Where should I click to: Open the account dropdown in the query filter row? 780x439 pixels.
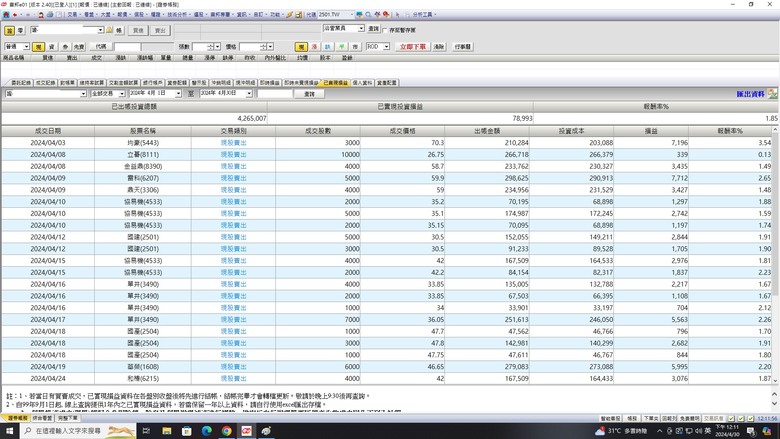pos(83,93)
